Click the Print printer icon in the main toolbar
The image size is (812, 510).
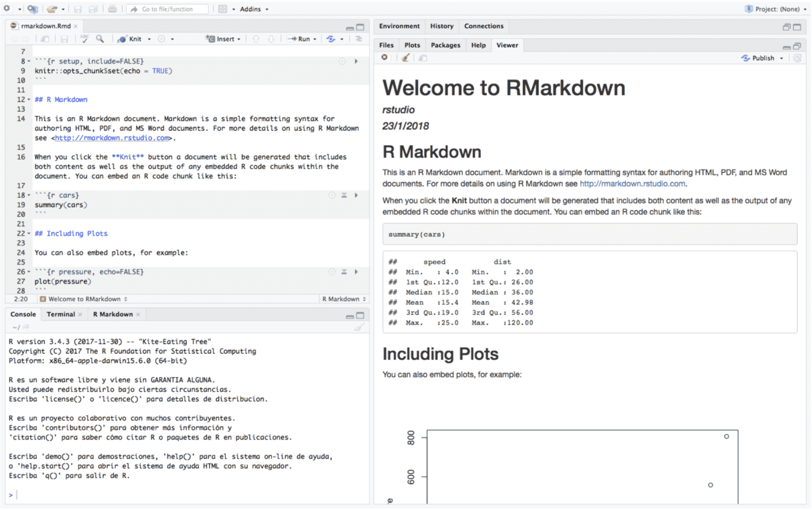pos(112,9)
